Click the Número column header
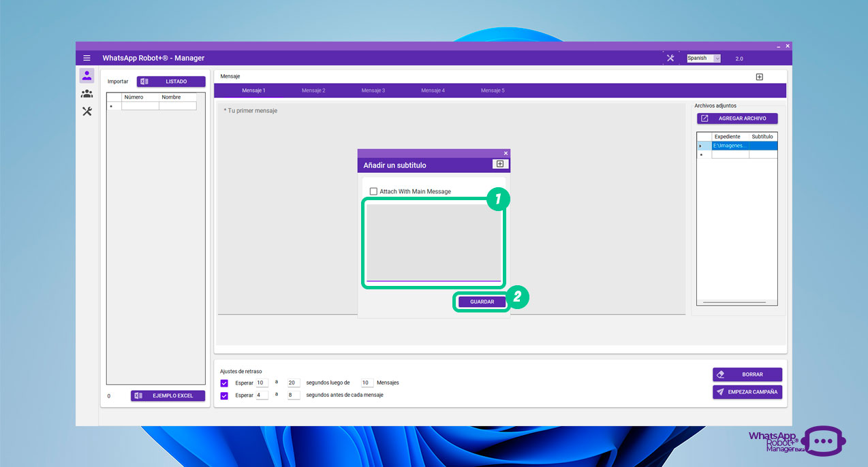 coord(140,97)
